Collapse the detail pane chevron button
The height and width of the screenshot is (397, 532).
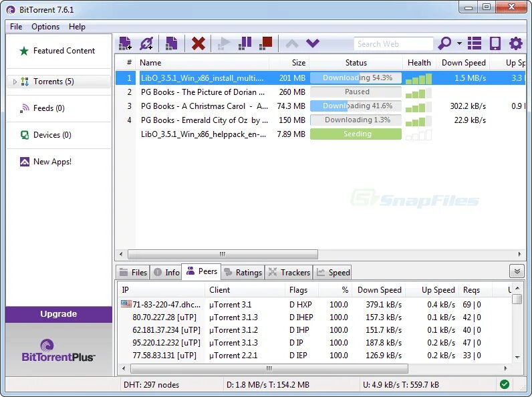tap(517, 271)
